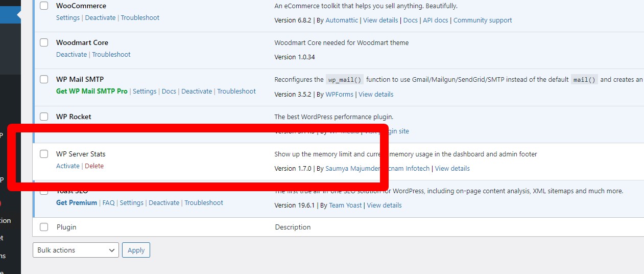644x274 pixels.
Task: Open Yoast SEO Settings link
Action: (132, 202)
